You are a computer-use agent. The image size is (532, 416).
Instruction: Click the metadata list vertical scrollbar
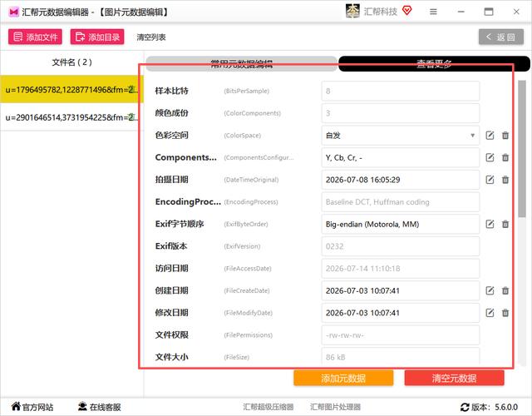tap(522, 149)
